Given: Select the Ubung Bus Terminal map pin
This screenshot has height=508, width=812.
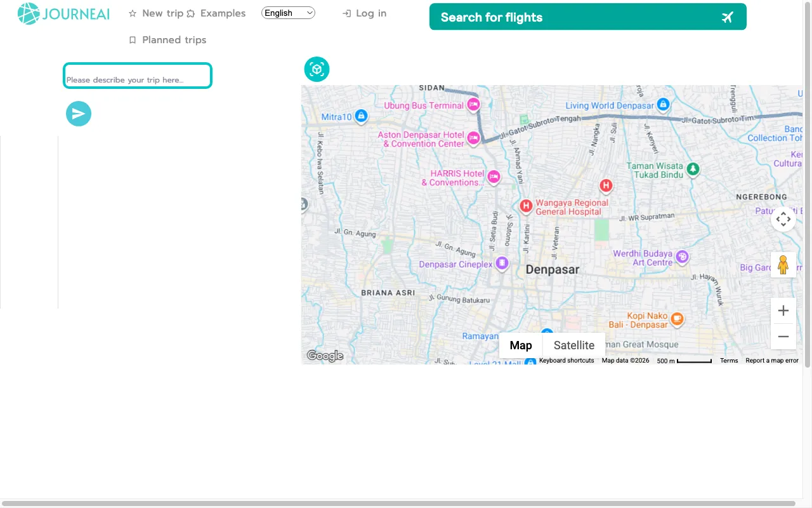Looking at the screenshot, I should 473,105.
